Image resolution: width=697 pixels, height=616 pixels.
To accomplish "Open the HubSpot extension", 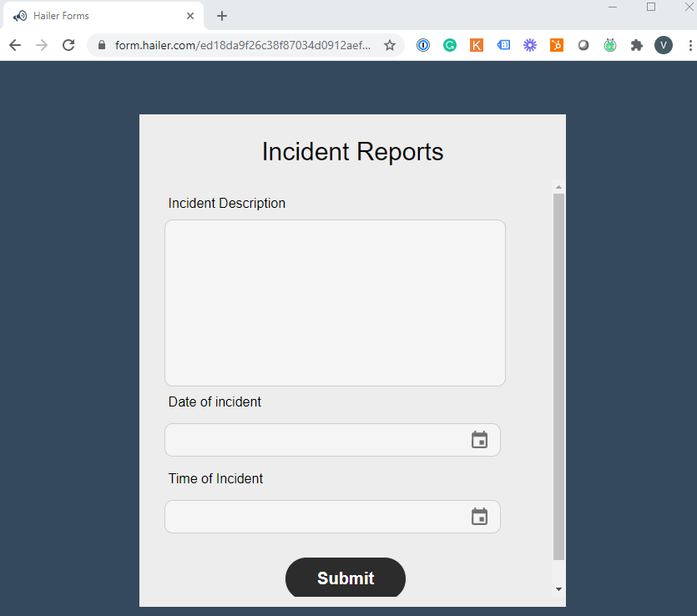I will point(557,45).
